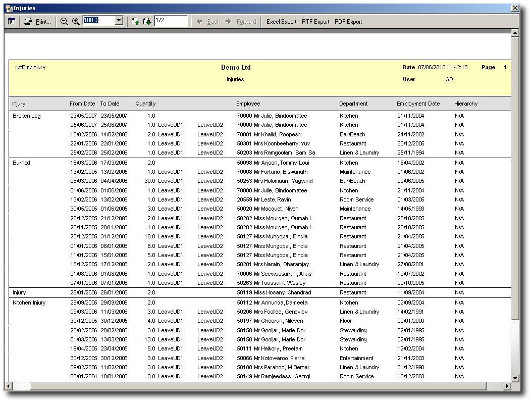The image size is (532, 403).
Task: Close the Injuries report window
Action: (x=515, y=8)
